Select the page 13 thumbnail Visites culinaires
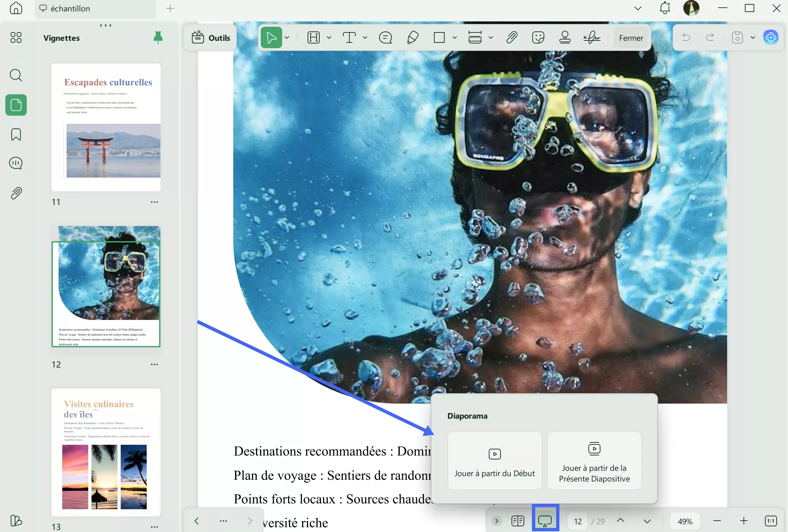This screenshot has width=788, height=532. click(x=106, y=452)
